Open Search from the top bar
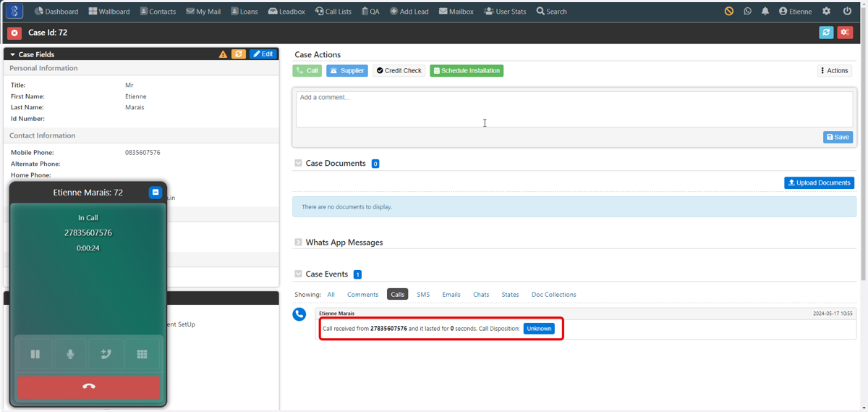This screenshot has width=868, height=412. pos(552,12)
